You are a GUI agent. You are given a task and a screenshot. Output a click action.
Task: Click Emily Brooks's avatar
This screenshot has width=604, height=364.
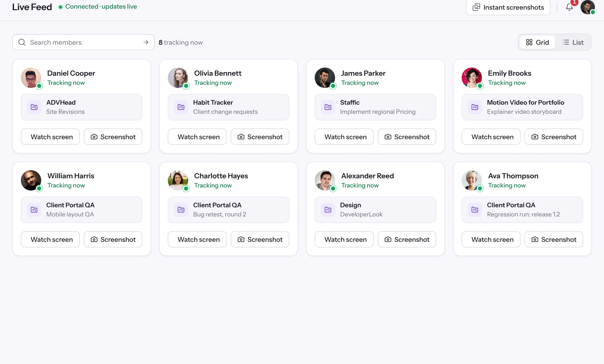pos(472,78)
